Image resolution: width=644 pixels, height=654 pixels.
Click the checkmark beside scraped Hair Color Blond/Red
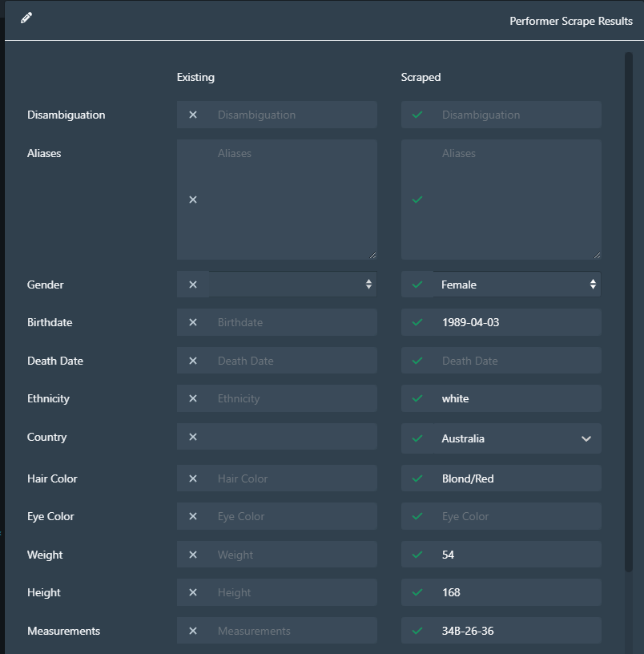tap(417, 478)
